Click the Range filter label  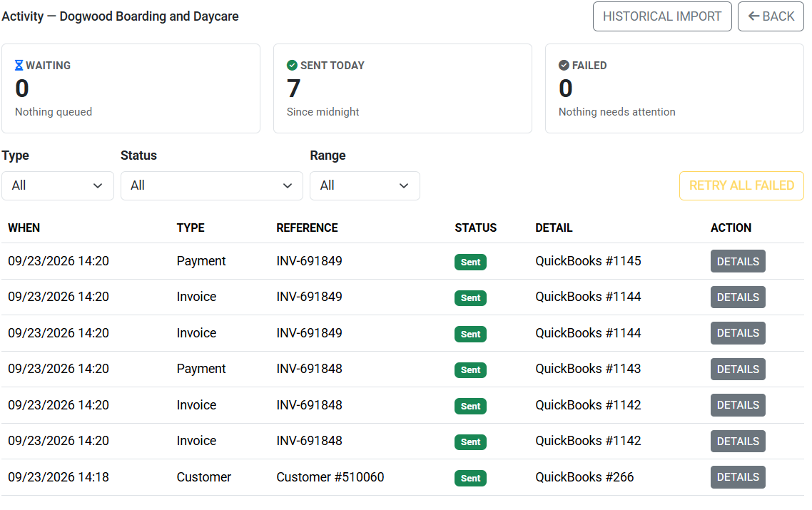tap(328, 155)
